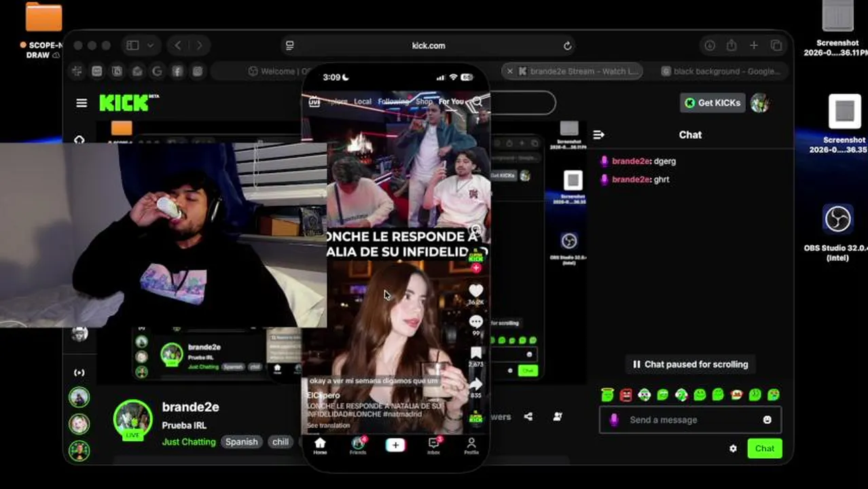This screenshot has height=489, width=868.
Task: Toggle Safari sidebar button
Action: tap(132, 46)
